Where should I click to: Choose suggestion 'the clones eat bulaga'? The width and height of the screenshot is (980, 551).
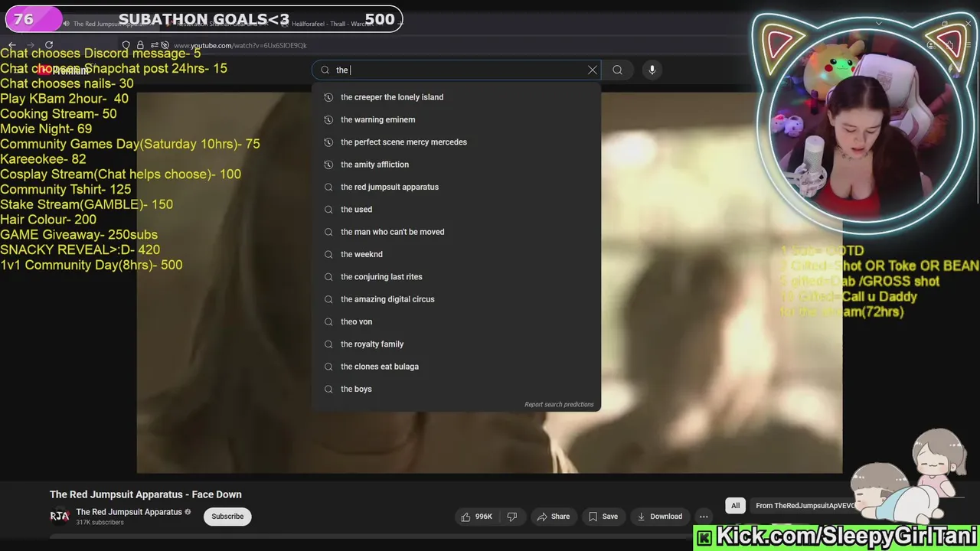pos(456,367)
